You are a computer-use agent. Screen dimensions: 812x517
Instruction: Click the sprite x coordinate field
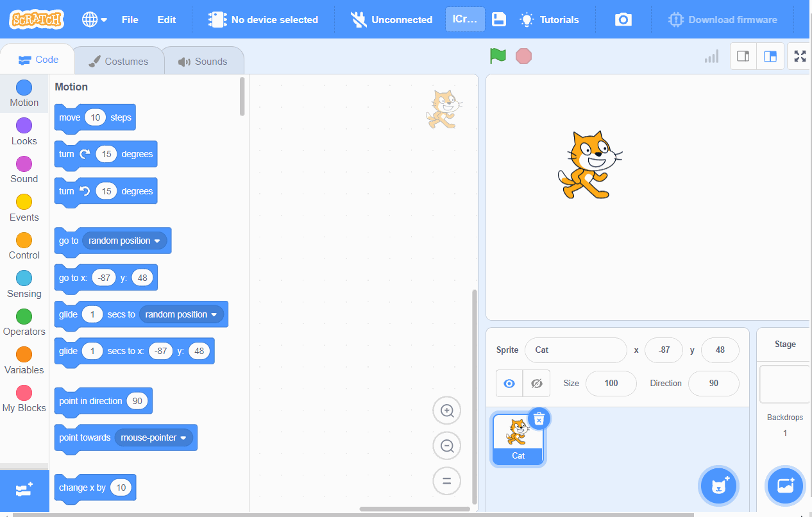(664, 350)
